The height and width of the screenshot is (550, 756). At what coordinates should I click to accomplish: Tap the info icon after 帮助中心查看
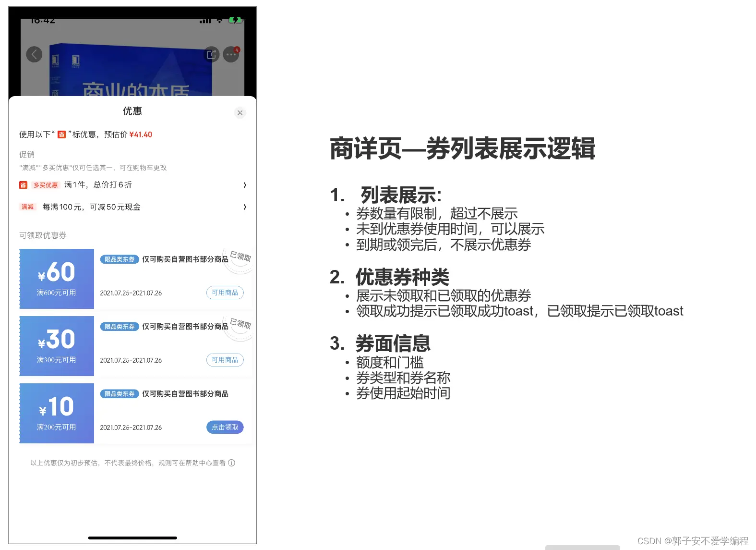click(231, 463)
